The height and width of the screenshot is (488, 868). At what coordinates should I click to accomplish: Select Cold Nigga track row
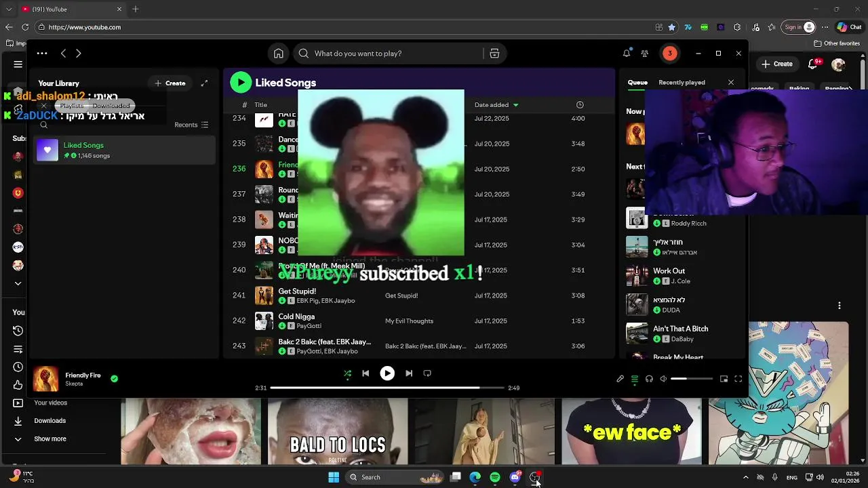click(x=418, y=321)
